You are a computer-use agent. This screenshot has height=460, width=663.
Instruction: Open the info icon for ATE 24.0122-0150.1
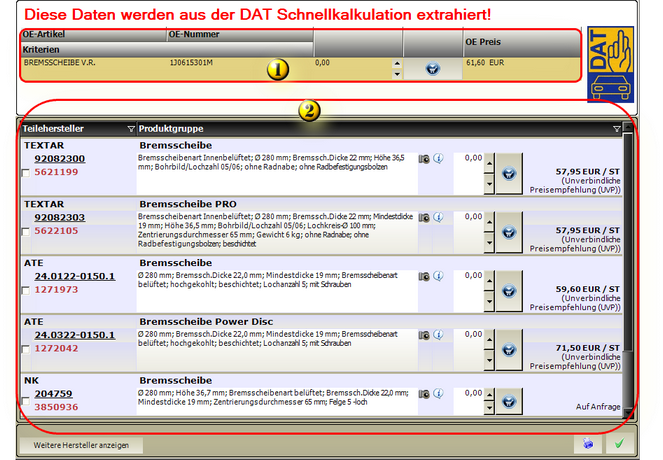438,276
